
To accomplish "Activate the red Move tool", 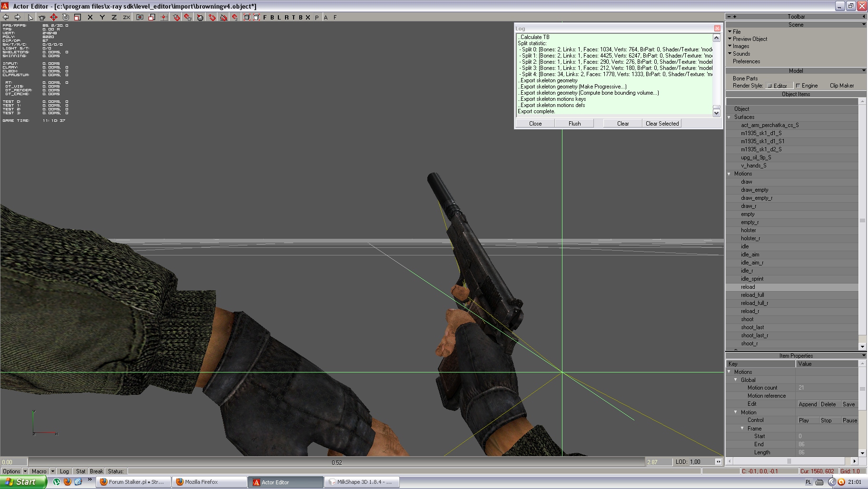I will click(x=54, y=17).
